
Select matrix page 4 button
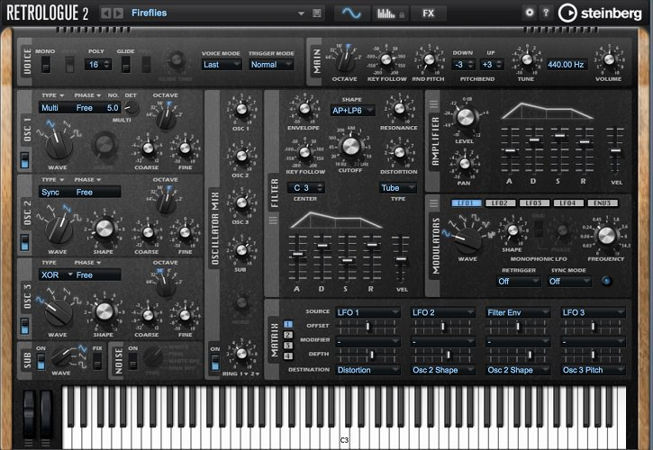pyautogui.click(x=289, y=355)
